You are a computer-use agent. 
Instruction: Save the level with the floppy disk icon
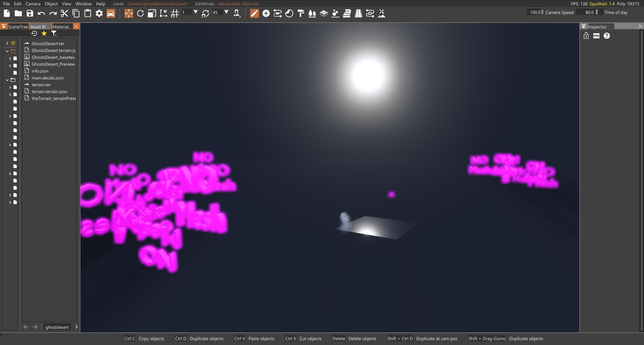[30, 13]
